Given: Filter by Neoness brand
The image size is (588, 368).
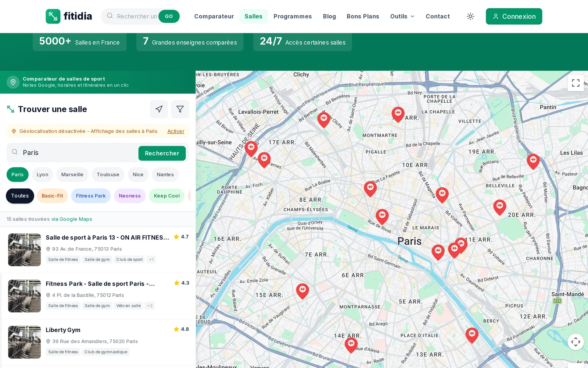Looking at the screenshot, I should [x=129, y=196].
